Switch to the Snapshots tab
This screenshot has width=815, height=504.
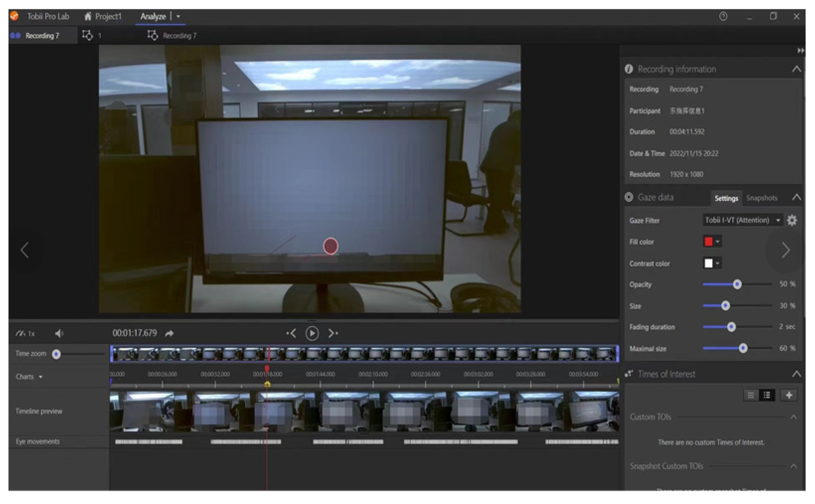tap(761, 198)
